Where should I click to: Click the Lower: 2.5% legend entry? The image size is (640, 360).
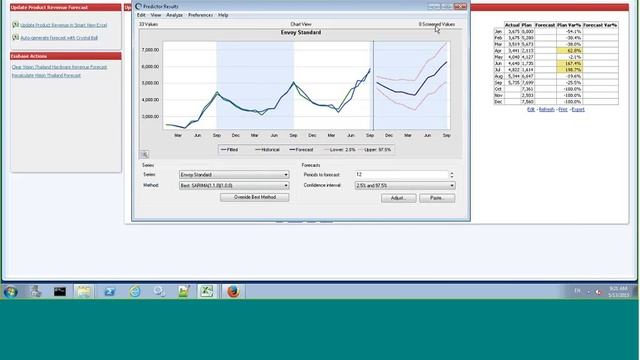click(340, 150)
